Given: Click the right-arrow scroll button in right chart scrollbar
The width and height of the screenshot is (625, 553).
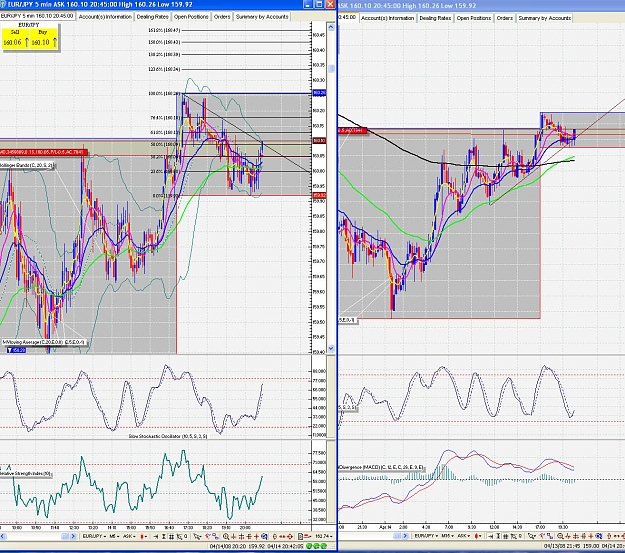Looking at the screenshot, I should 405,536.
